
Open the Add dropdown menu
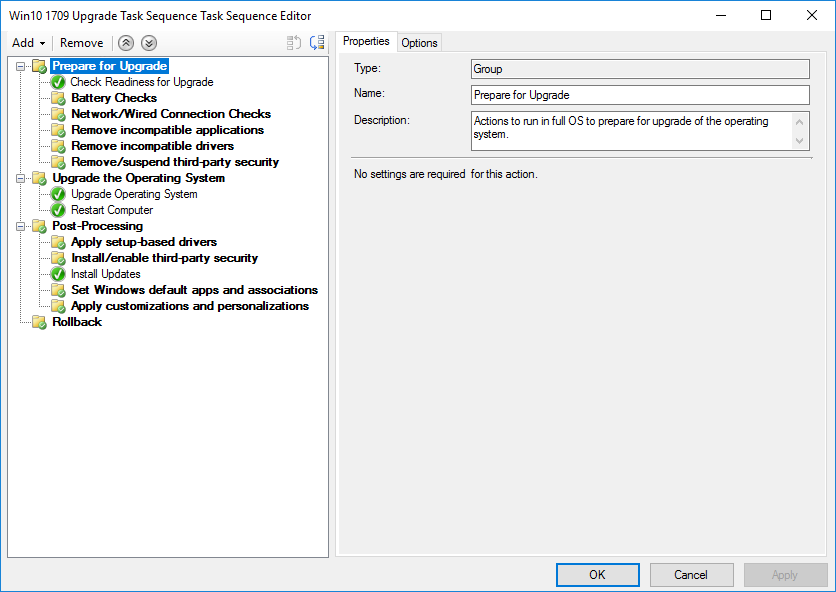coord(29,43)
